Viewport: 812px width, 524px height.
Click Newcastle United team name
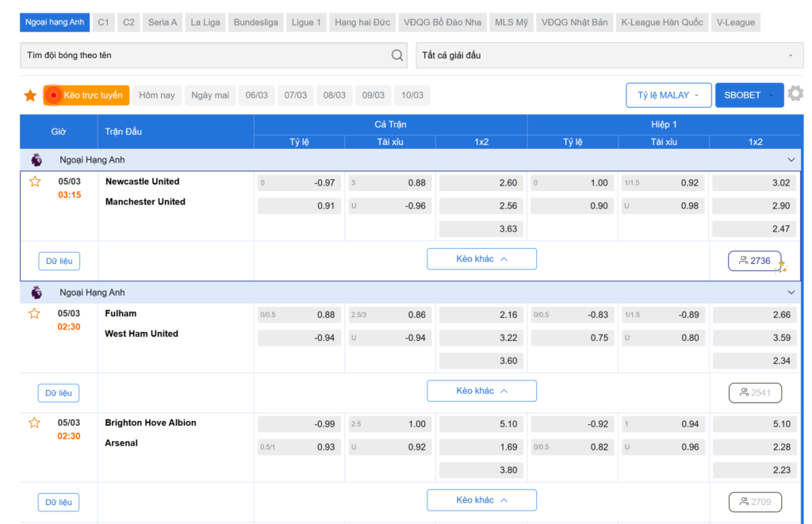click(143, 182)
